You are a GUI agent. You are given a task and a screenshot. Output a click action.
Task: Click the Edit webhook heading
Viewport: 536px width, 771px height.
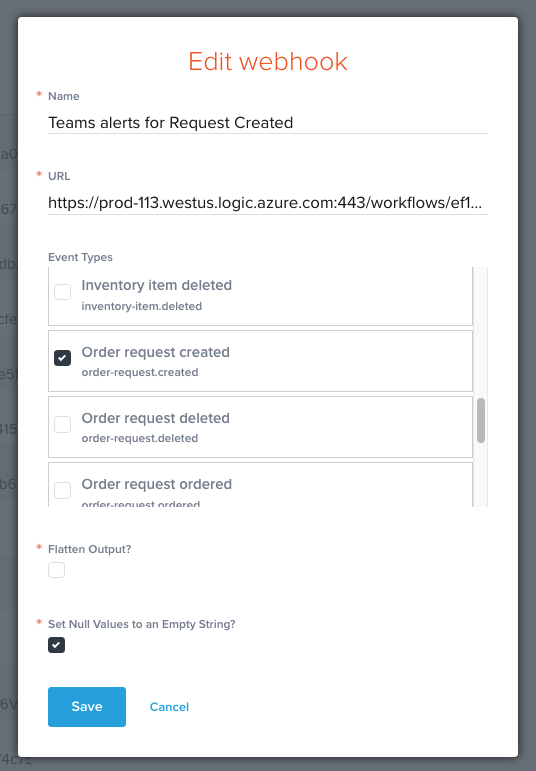click(268, 61)
